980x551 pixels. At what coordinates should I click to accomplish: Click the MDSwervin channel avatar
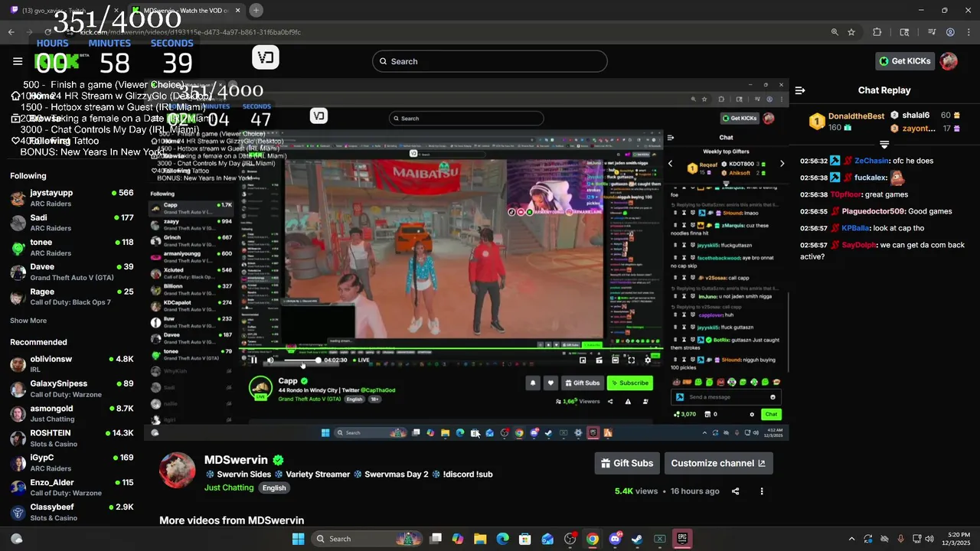pyautogui.click(x=177, y=470)
